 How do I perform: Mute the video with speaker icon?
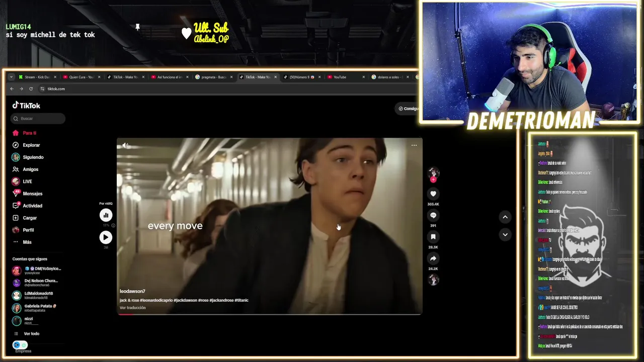tap(125, 145)
